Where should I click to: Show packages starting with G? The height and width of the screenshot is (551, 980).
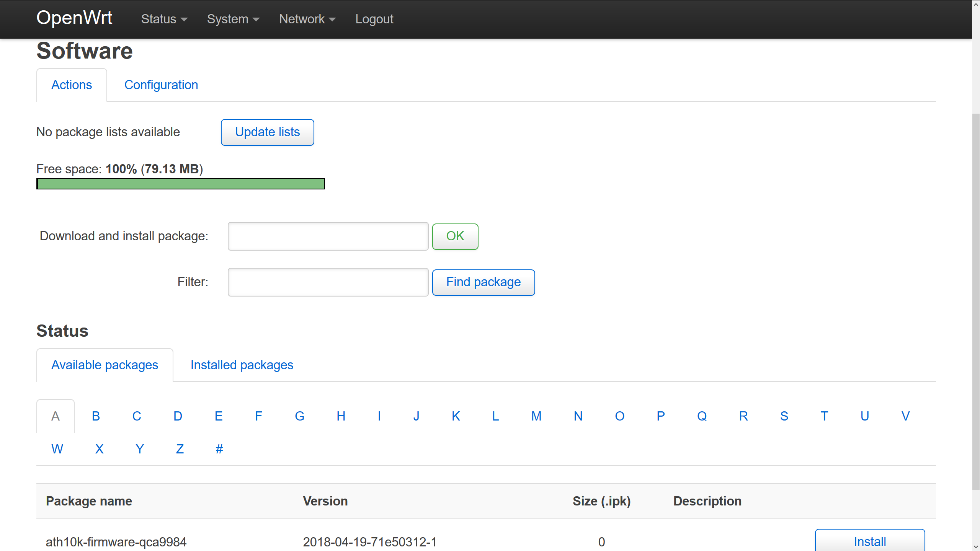pos(300,416)
